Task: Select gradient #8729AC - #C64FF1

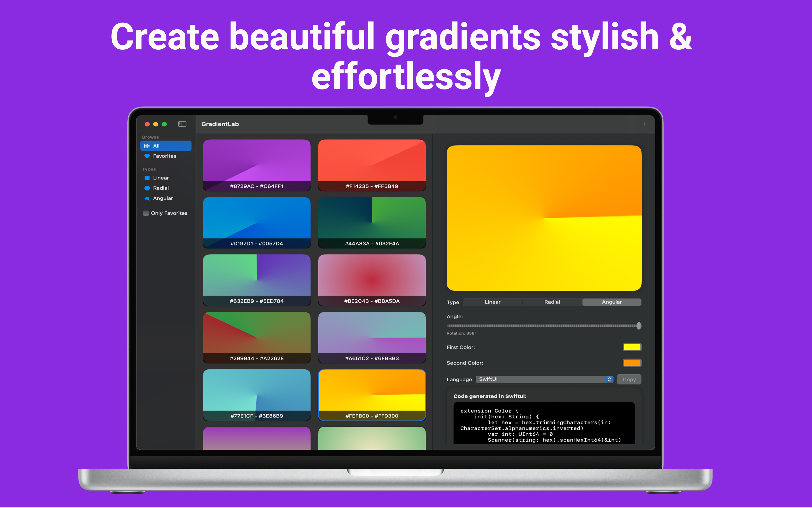Action: click(257, 165)
